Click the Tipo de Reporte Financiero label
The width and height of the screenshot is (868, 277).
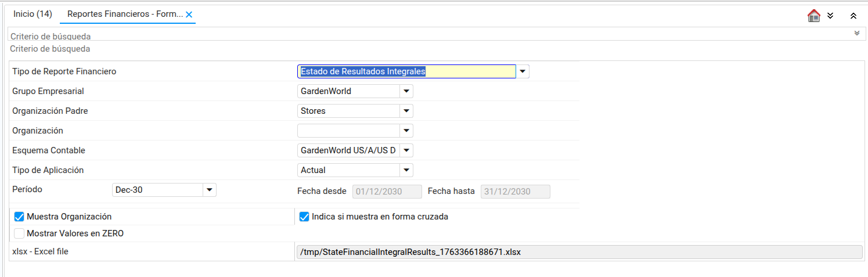(64, 71)
